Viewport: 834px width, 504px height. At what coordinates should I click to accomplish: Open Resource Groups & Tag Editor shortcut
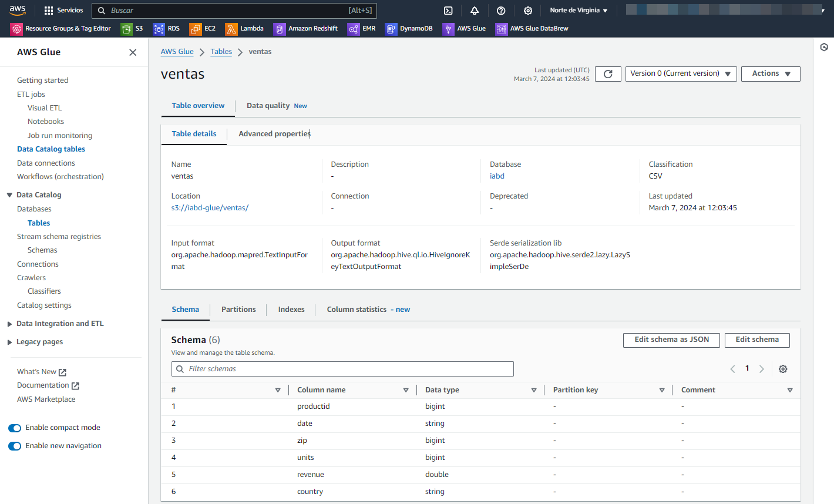pos(60,28)
